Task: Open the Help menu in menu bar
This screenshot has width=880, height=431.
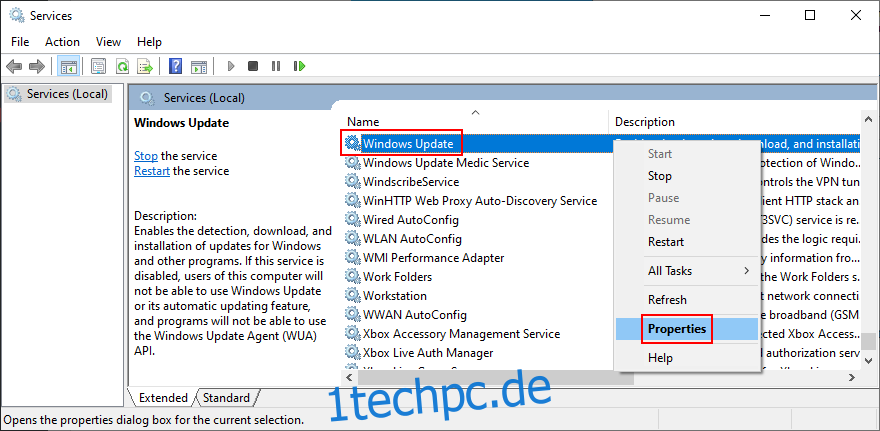Action: 149,42
